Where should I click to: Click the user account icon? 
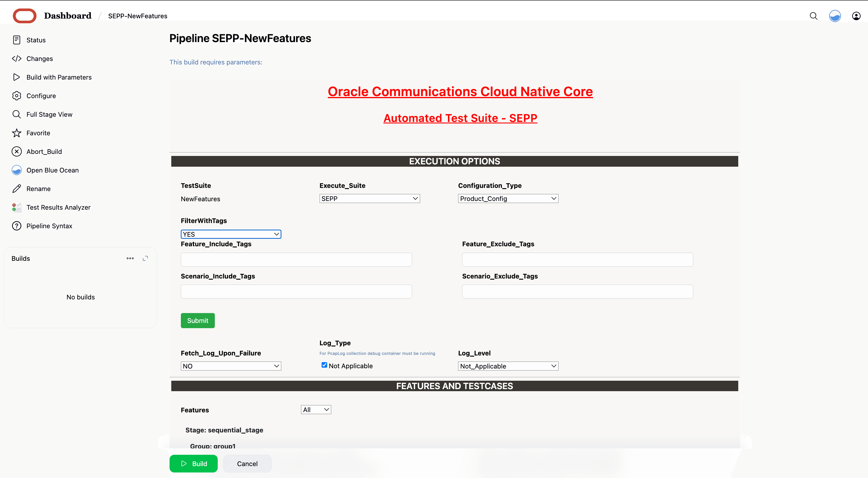(x=856, y=16)
